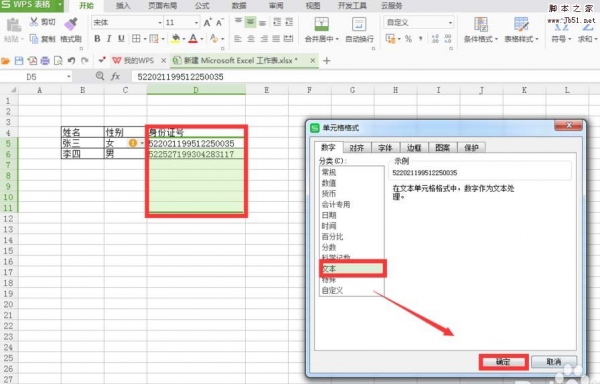Click the export to PDF icon
This screenshot has height=384, width=600.
tap(32, 60)
